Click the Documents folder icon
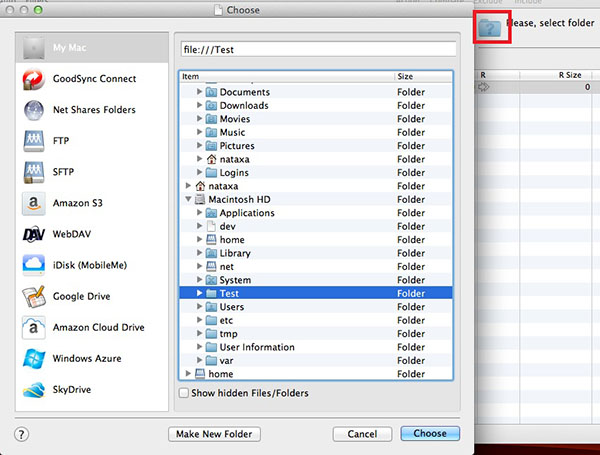The width and height of the screenshot is (600, 455). (x=211, y=92)
